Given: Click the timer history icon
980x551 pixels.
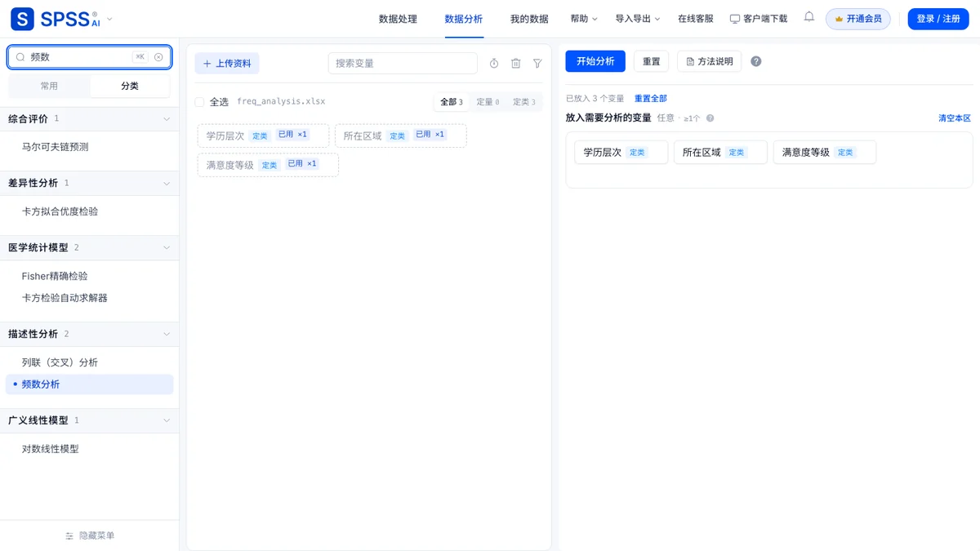Looking at the screenshot, I should click(494, 64).
